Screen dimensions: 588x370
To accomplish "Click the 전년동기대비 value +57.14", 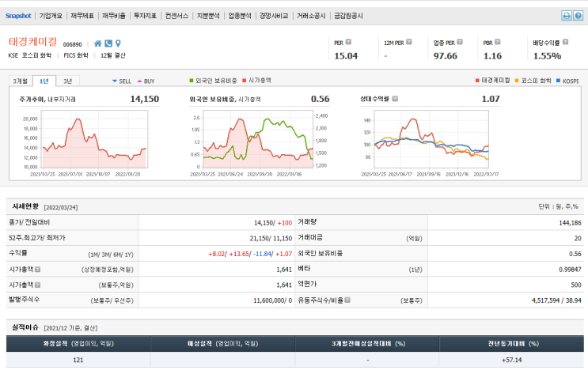I will click(512, 360).
